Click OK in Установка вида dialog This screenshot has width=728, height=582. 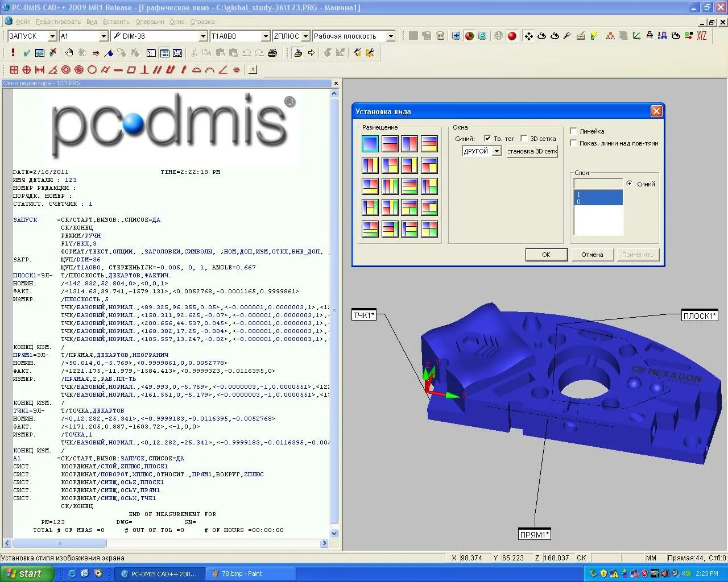pyautogui.click(x=546, y=255)
